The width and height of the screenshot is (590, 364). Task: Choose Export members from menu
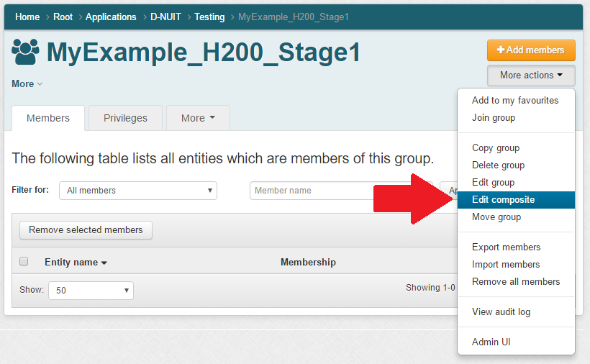click(506, 247)
